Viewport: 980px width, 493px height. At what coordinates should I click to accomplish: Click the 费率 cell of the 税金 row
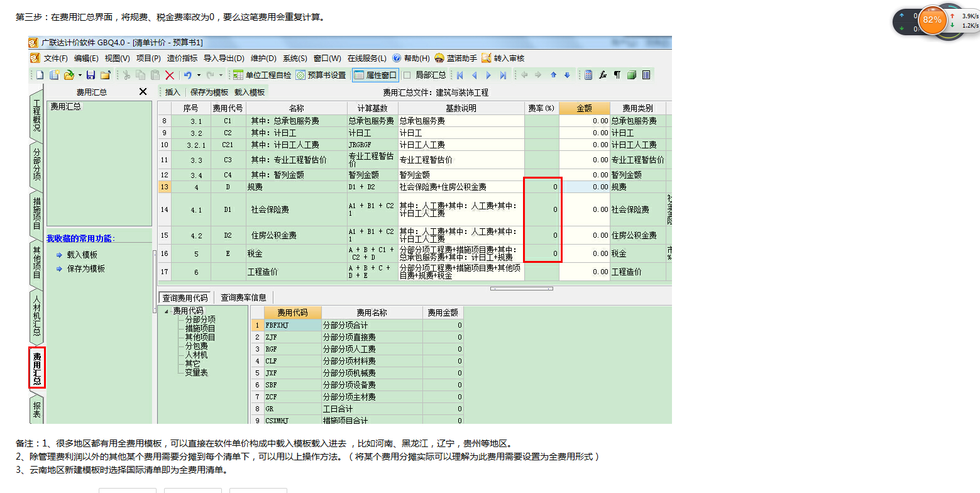542,253
